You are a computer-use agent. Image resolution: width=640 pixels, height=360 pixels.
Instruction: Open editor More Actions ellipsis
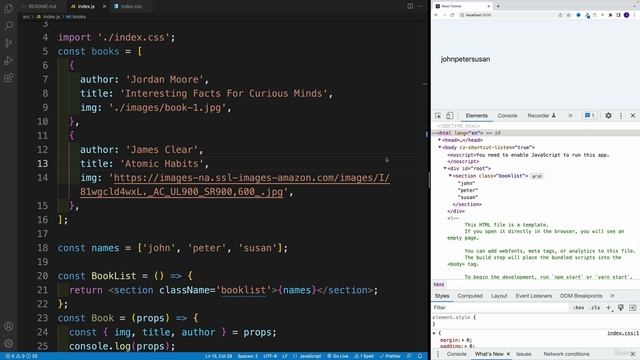point(420,6)
